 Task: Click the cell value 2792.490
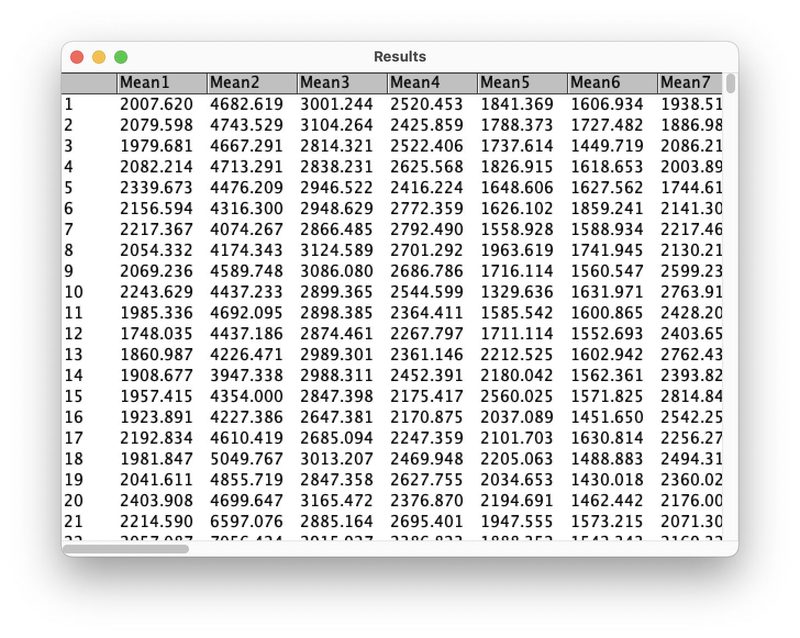427,230
